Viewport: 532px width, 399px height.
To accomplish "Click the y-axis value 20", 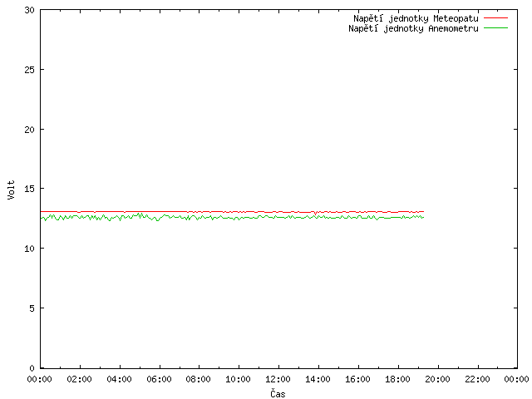I will coord(30,130).
